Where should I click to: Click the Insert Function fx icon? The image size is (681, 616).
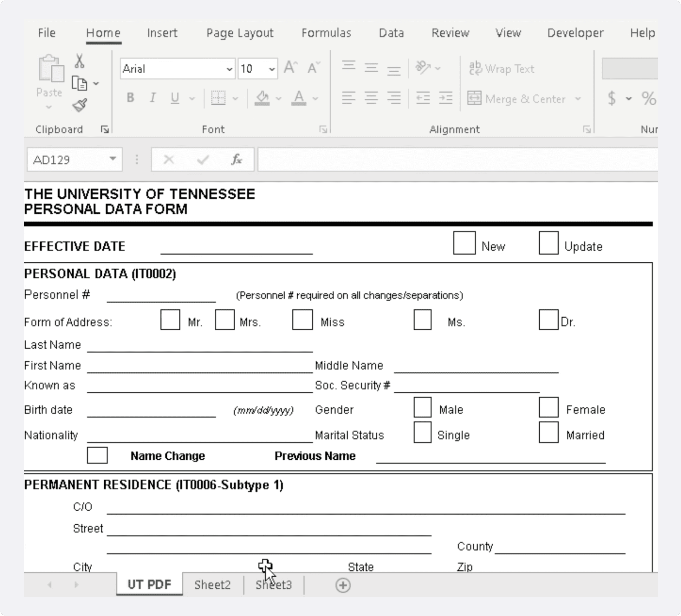[237, 160]
